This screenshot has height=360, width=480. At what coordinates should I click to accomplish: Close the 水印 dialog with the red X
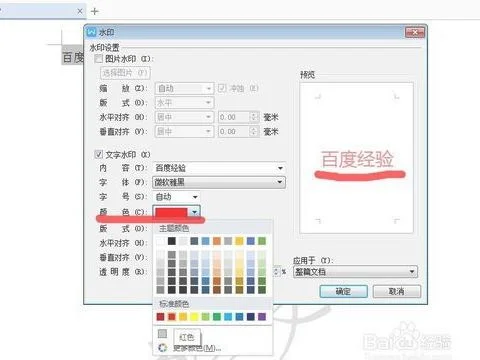415,32
